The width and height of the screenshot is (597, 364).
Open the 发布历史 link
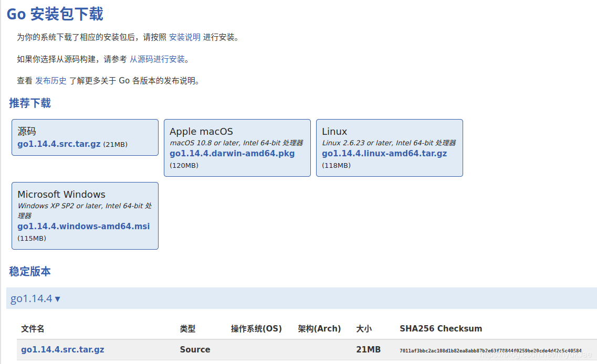tap(51, 81)
